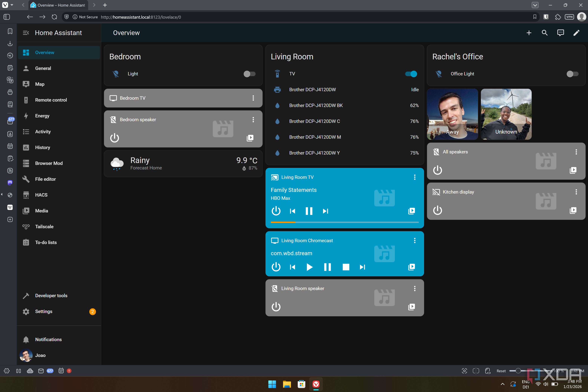Open File Explorer from the taskbar
588x392 pixels.
pyautogui.click(x=287, y=384)
